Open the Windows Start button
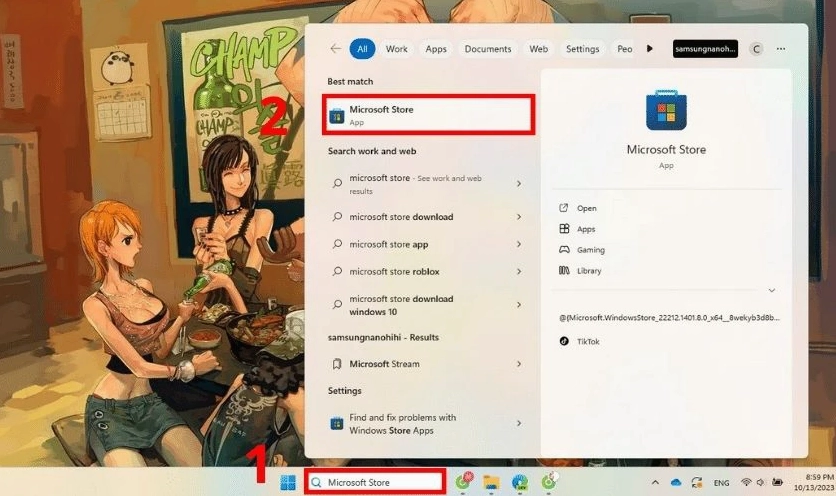Screen dimensions: 836x496 pyautogui.click(x=288, y=483)
